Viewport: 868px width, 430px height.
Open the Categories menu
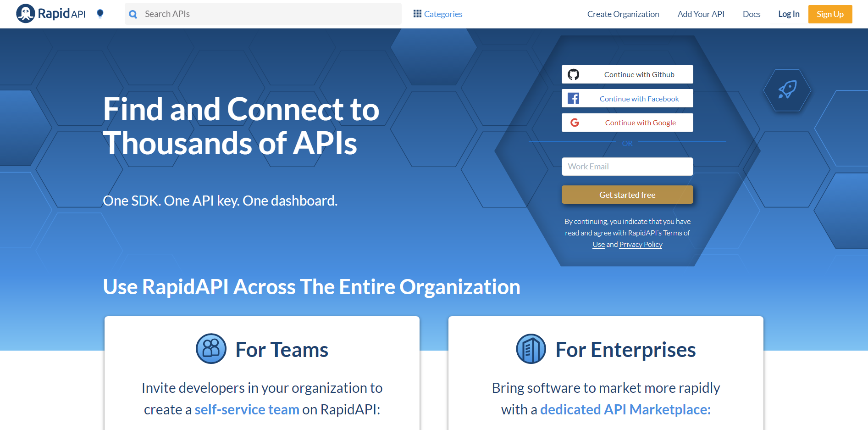[438, 14]
